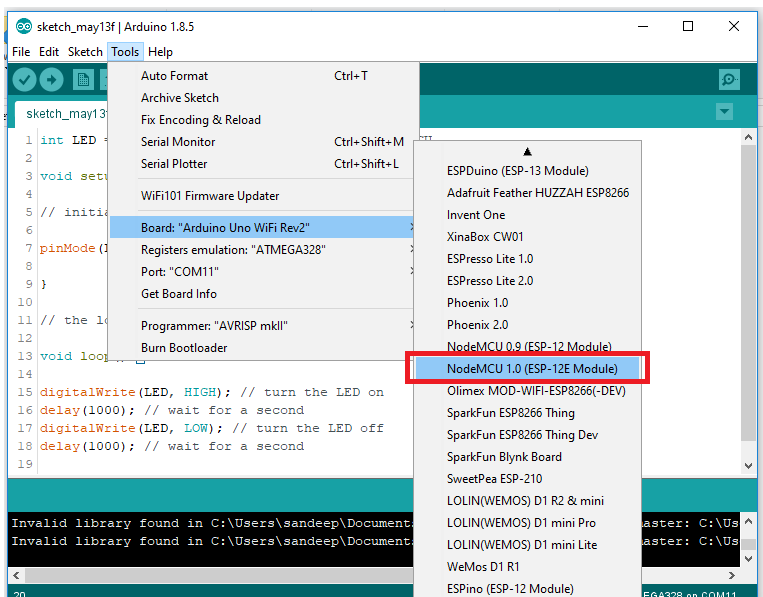
Task: Click code line 15 digitalWrite(LED, HIGH)
Action: tap(212, 392)
